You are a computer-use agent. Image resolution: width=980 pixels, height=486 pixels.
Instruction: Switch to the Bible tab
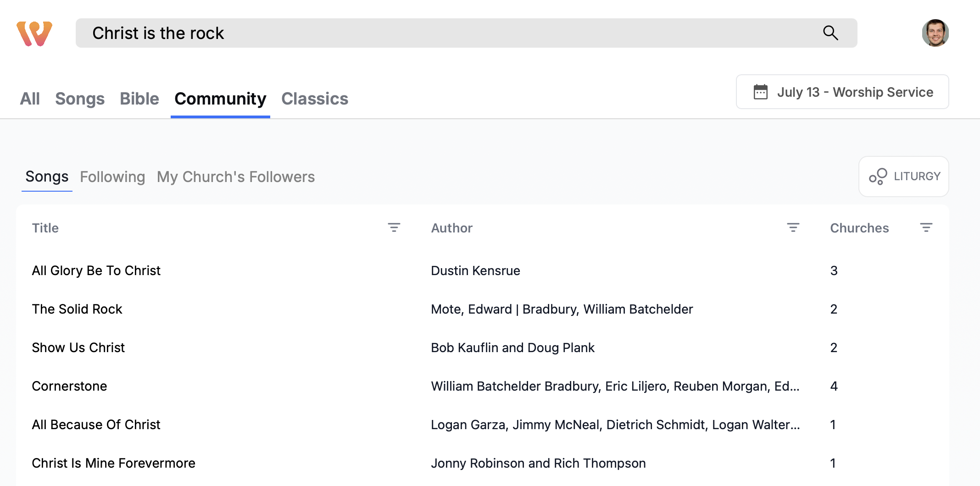click(139, 99)
